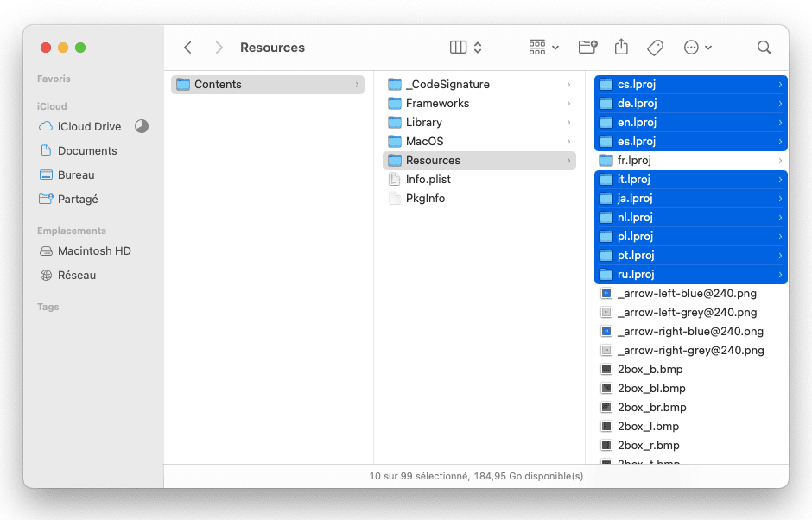The height and width of the screenshot is (520, 812).
Task: Select the cs.lproj folder
Action: point(691,85)
